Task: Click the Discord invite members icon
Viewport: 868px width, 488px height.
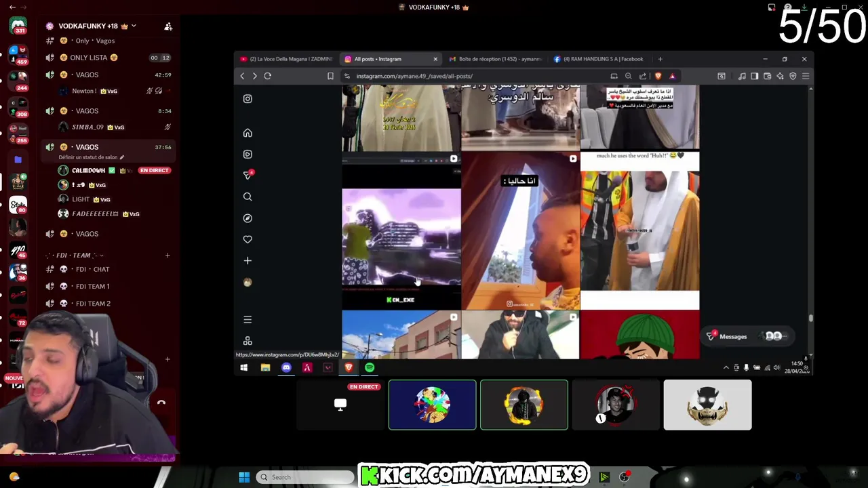Action: [x=168, y=26]
